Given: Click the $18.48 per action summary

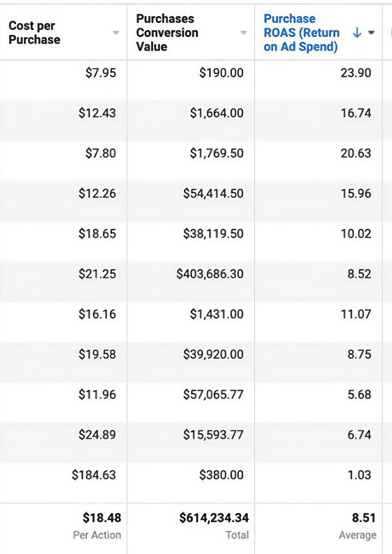Looking at the screenshot, I should (102, 518).
